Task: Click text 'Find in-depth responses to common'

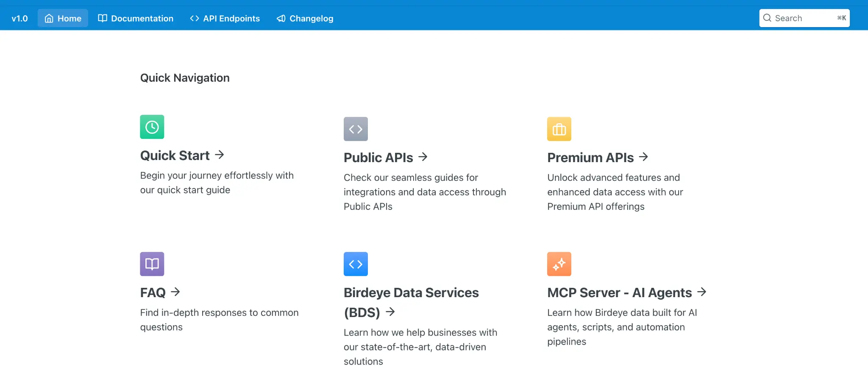Action: pyautogui.click(x=220, y=312)
